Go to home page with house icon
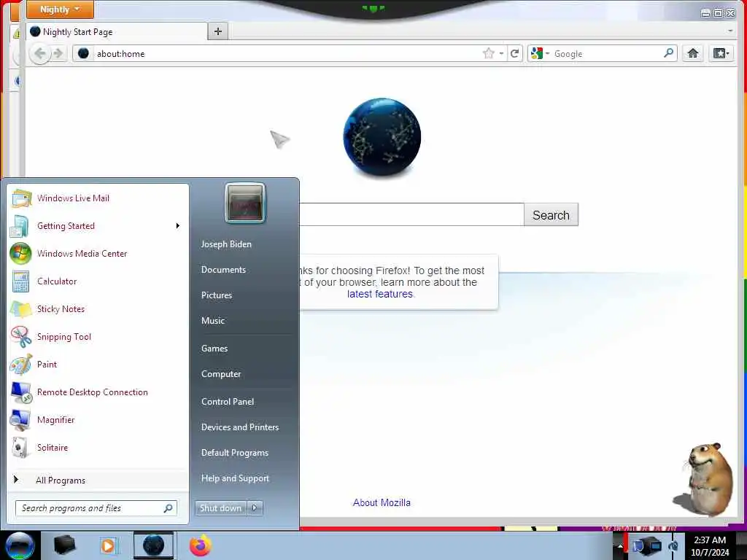747x560 pixels. coord(693,53)
